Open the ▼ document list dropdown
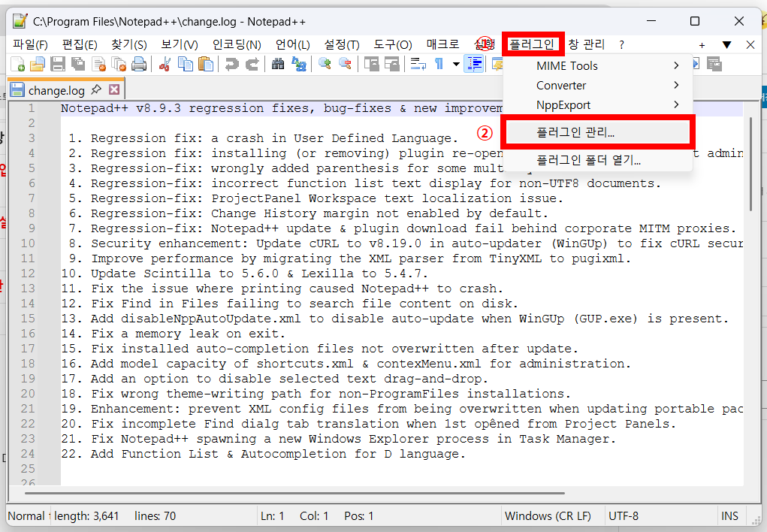767x532 pixels. click(727, 45)
